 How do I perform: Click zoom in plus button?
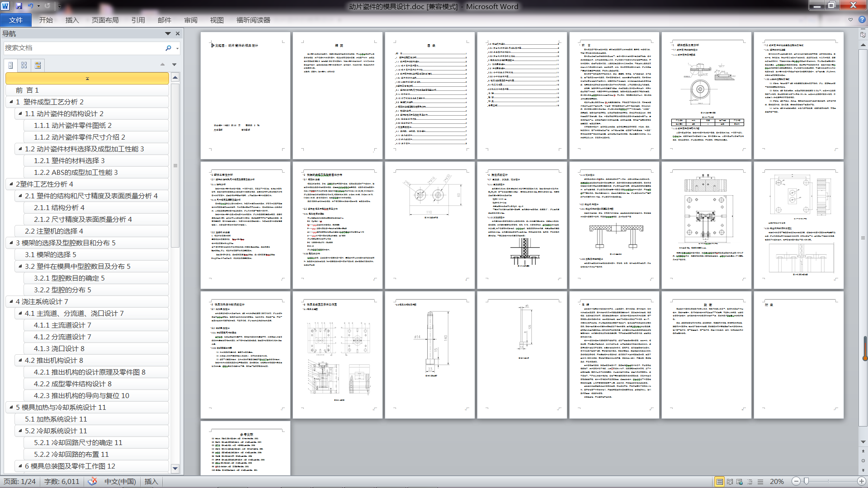pyautogui.click(x=861, y=482)
